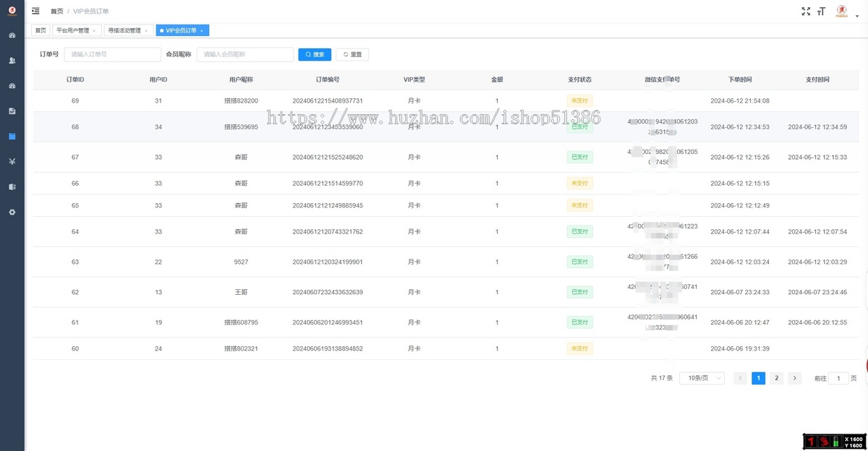Go to next page with right chevron

tap(794, 378)
